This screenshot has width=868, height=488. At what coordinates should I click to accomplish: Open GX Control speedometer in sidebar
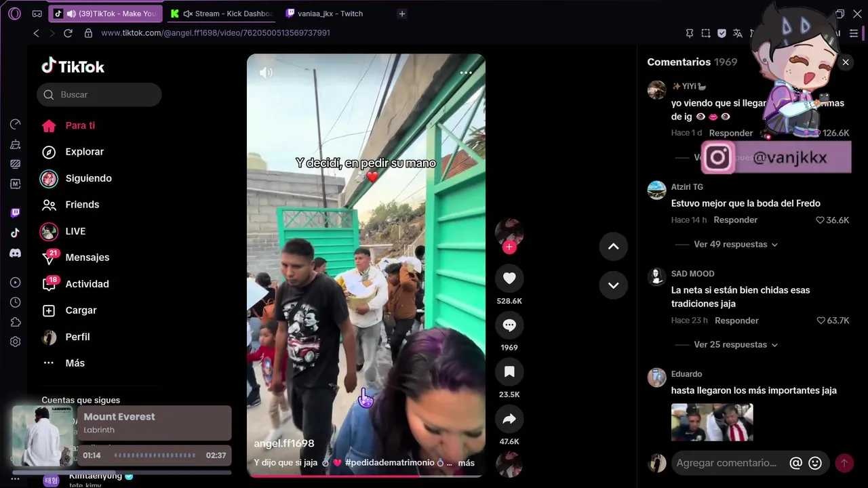click(15, 124)
